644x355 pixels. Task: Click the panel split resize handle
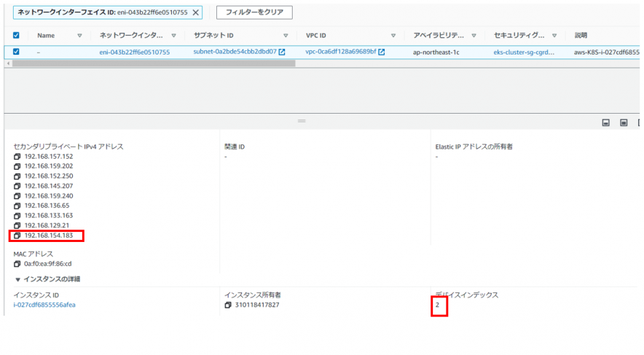click(x=302, y=120)
